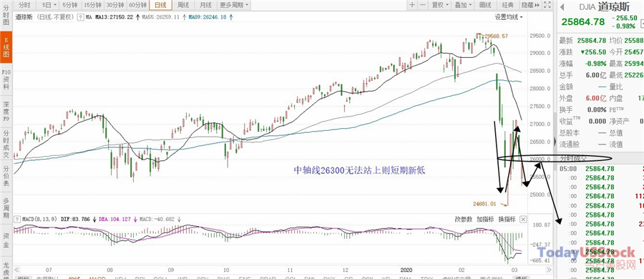Click the 道琼斯 (日线,不复权) chart title

coord(44,17)
